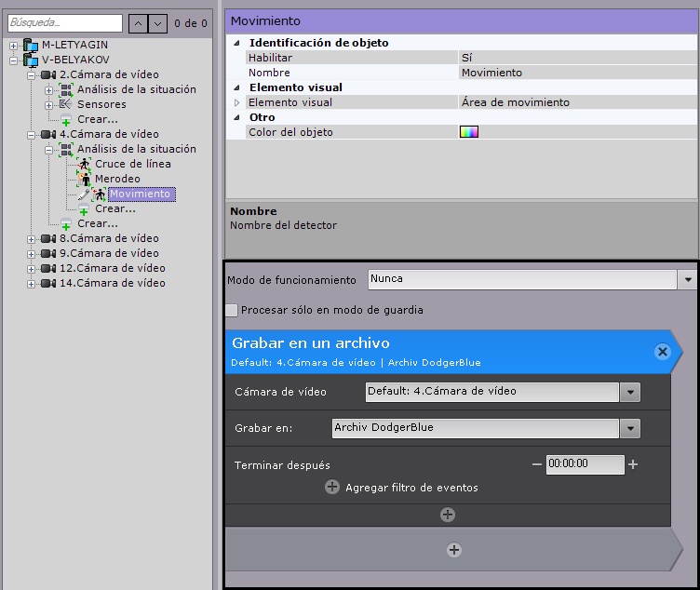Image resolution: width=700 pixels, height=590 pixels.
Task: Click camera icon for 14.Cámara de vídeo
Action: tap(48, 283)
